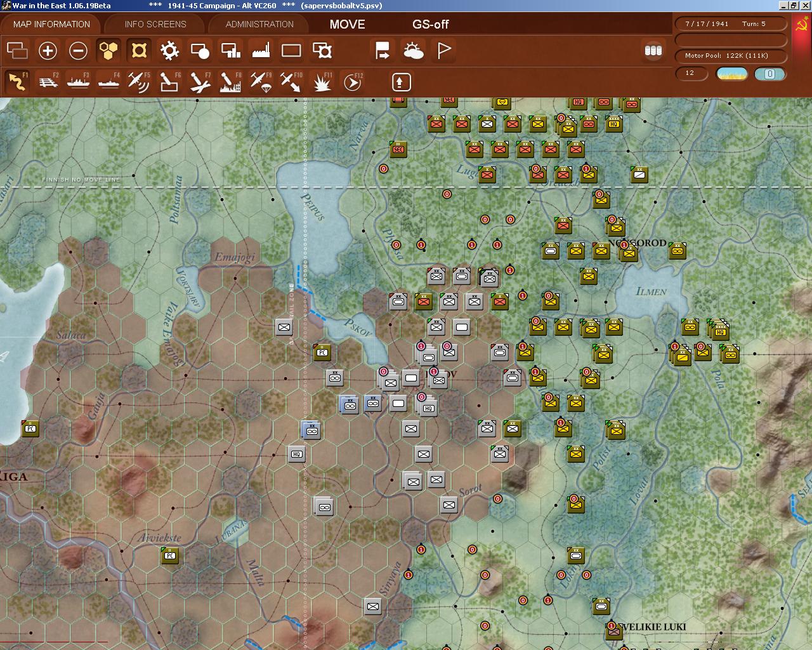Open the INFO SCREENS tab

(x=155, y=24)
